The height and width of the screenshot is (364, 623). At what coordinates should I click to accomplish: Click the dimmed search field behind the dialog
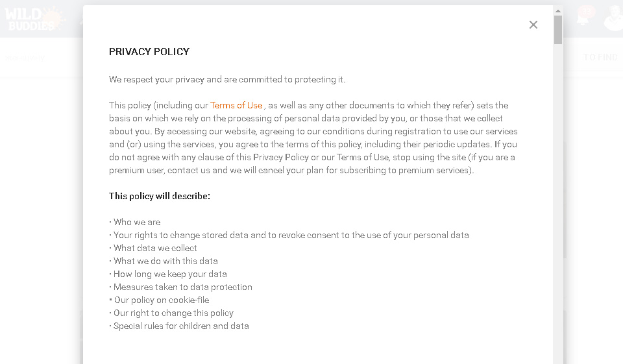26,58
